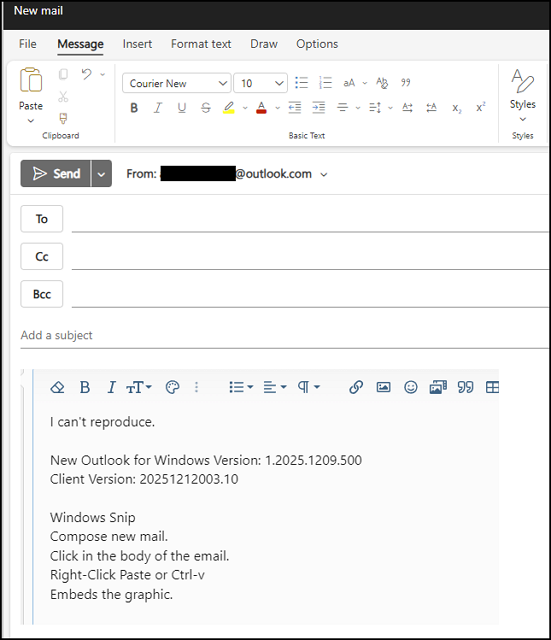Toggle Bold in the ribbon
Screen dimensions: 551x640
[x=134, y=108]
